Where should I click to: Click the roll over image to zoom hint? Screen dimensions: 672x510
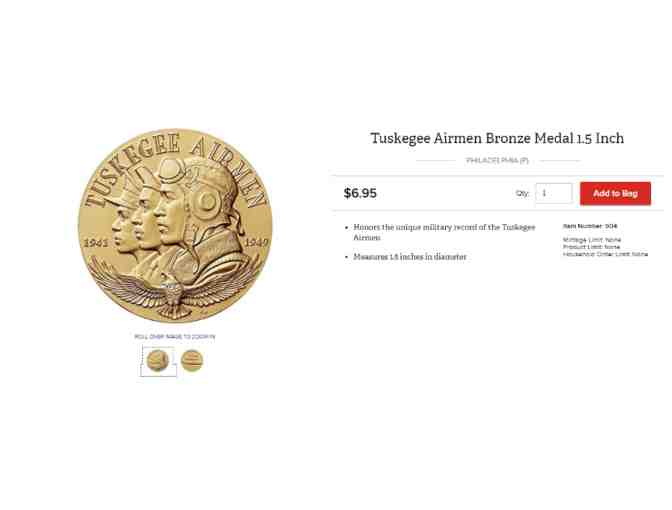tap(175, 337)
